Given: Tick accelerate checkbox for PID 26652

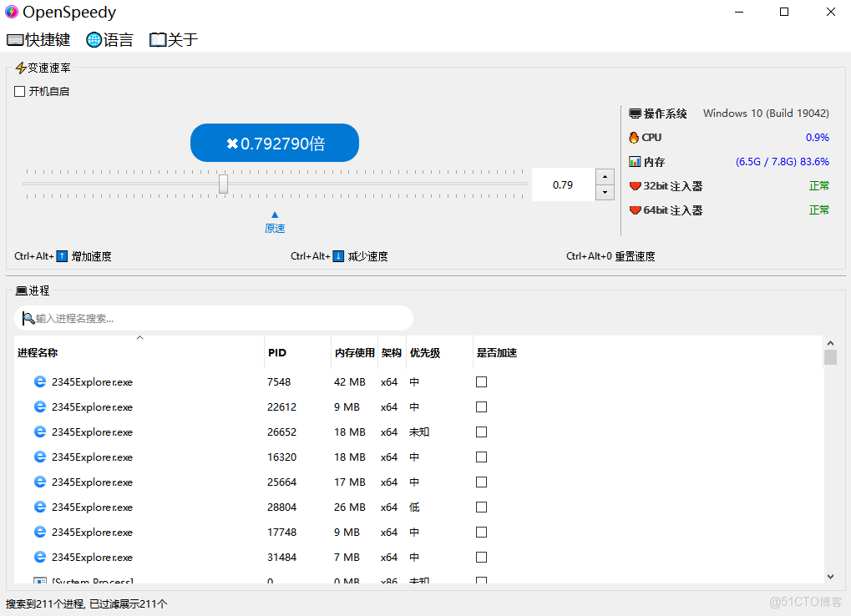Looking at the screenshot, I should [x=481, y=432].
